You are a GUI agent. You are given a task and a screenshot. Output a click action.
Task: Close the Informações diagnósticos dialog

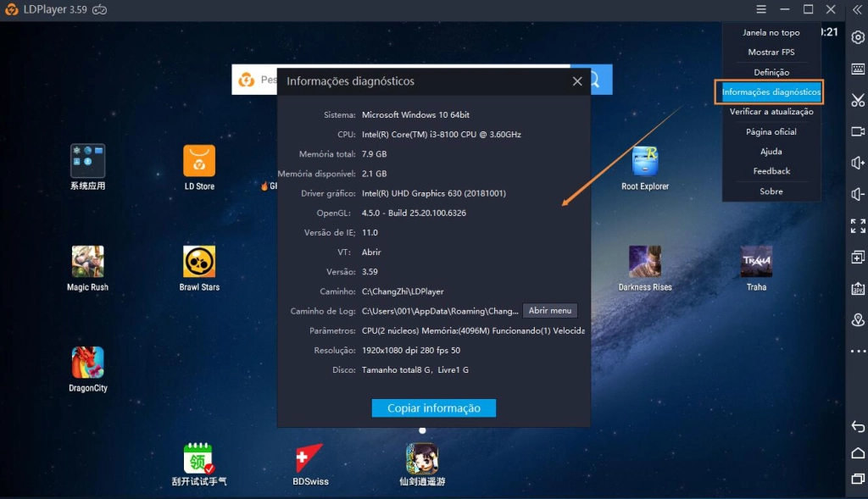(576, 81)
